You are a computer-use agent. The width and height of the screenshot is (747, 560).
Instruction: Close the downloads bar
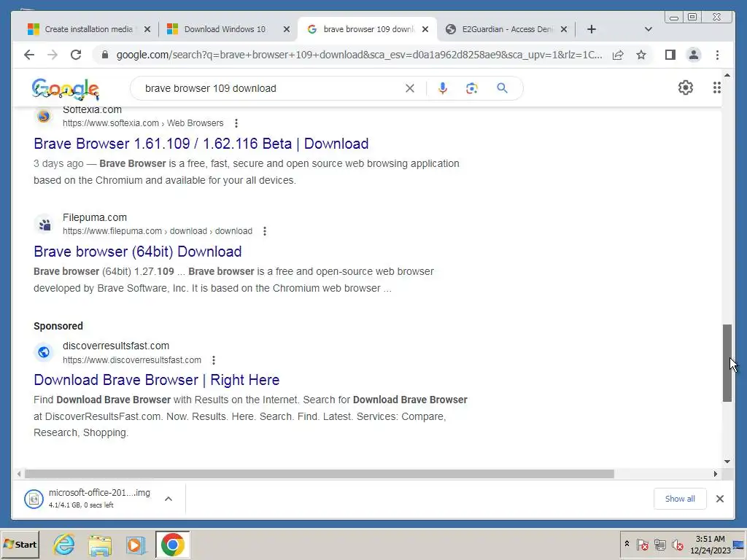(x=720, y=499)
